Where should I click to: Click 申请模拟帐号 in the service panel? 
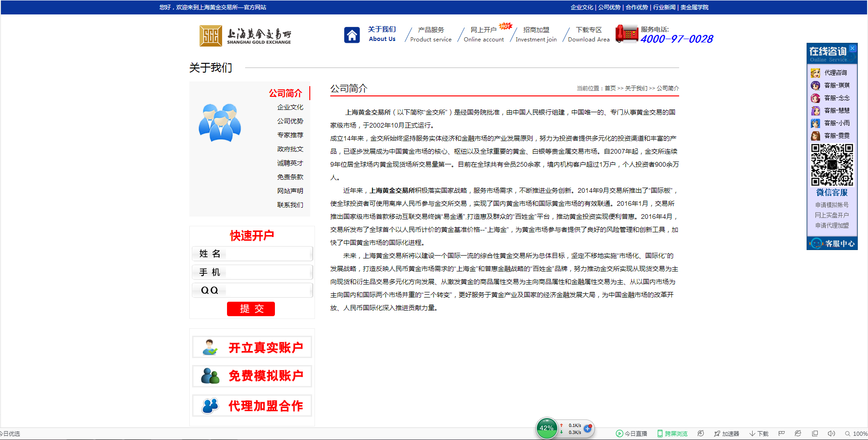832,205
